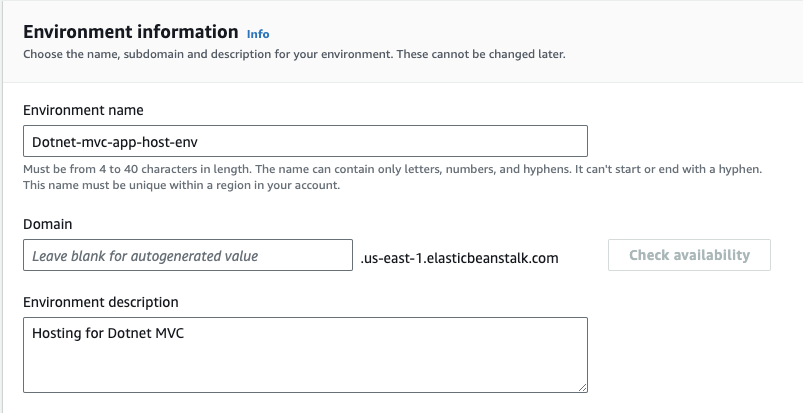
Task: Click the .us-east-1.elasticbeanstalk.com domain suffix text
Action: tap(459, 258)
